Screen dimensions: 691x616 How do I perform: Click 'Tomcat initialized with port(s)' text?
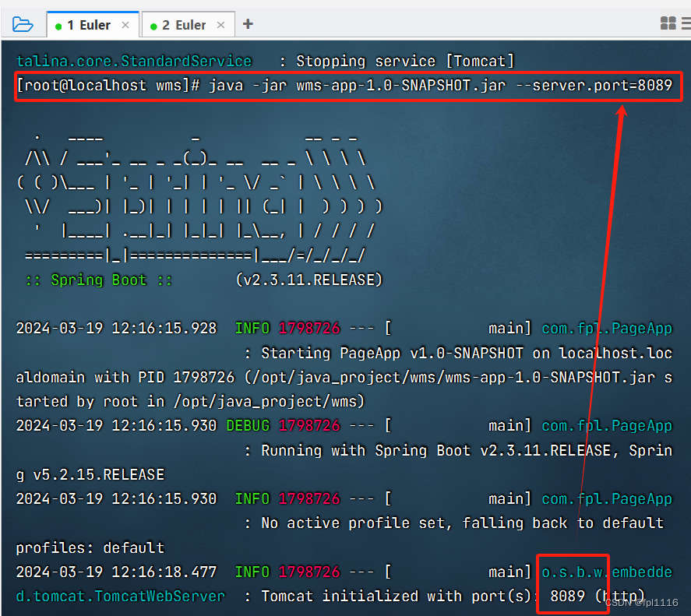pyautogui.click(x=397, y=597)
